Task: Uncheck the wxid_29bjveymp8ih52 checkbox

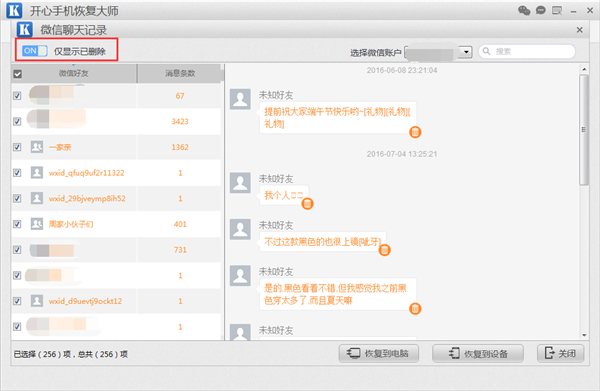Action: pyautogui.click(x=17, y=198)
